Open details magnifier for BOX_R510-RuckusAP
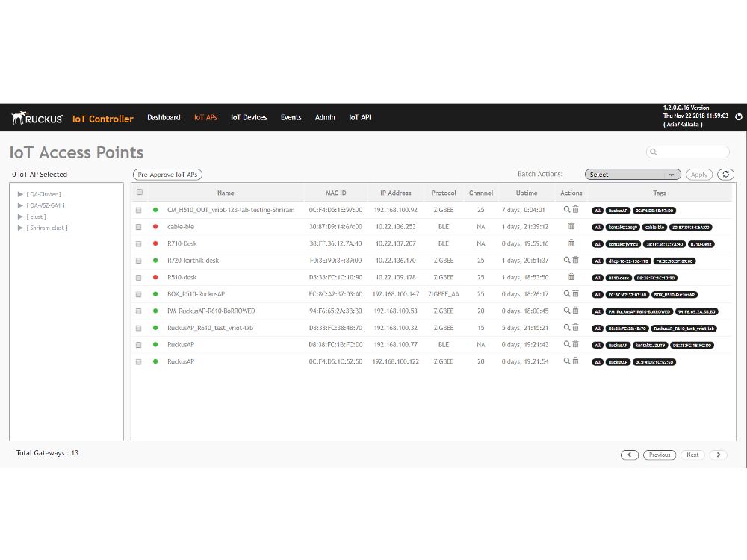 [x=567, y=293]
